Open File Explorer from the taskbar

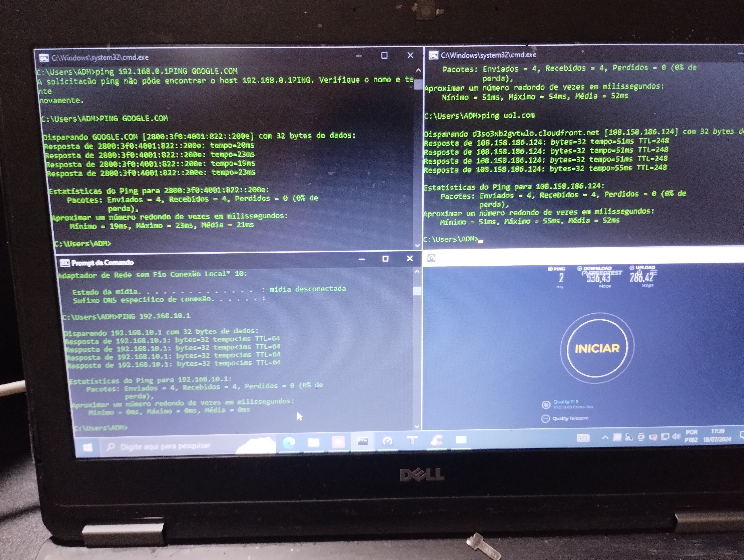click(x=313, y=442)
